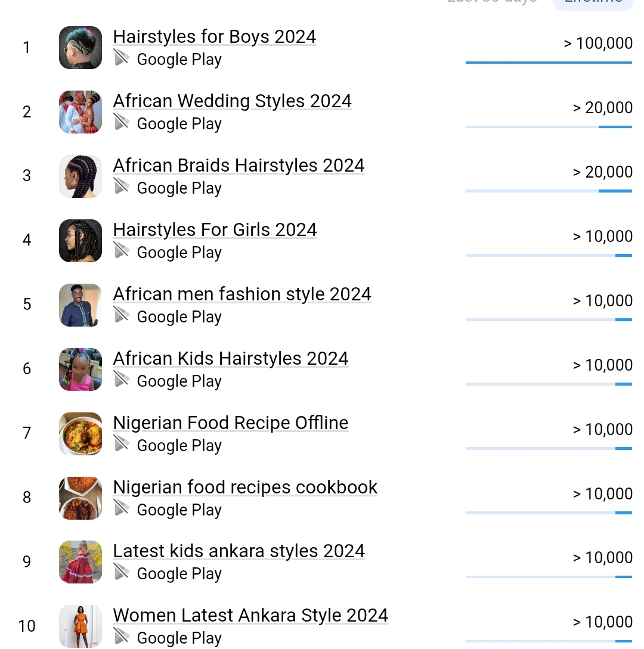Open the African men fashion style 2024 link
Image resolution: width=644 pixels, height=649 pixels.
pos(242,294)
